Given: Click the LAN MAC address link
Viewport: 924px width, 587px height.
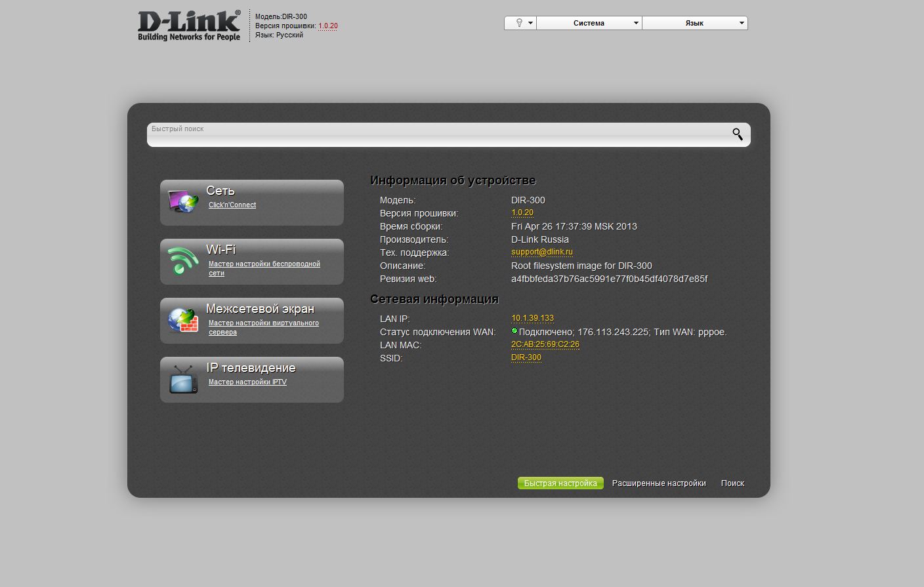Looking at the screenshot, I should 545,344.
